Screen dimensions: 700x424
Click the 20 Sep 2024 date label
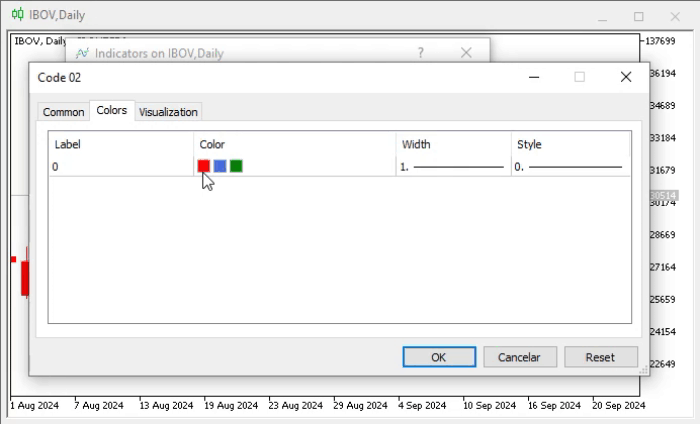pyautogui.click(x=619, y=406)
